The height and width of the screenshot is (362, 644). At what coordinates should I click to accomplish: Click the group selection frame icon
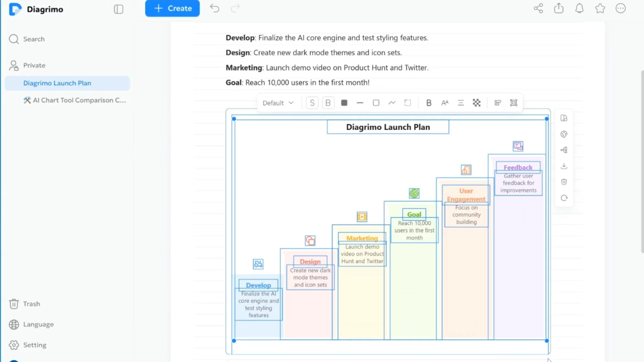[514, 103]
